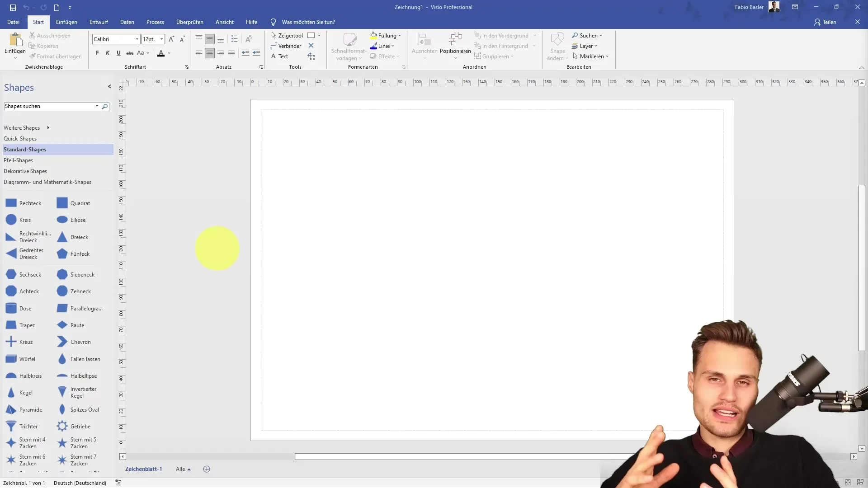Click Ausschneiden scissors icon
Viewport: 868px width, 488px height.
[32, 35]
